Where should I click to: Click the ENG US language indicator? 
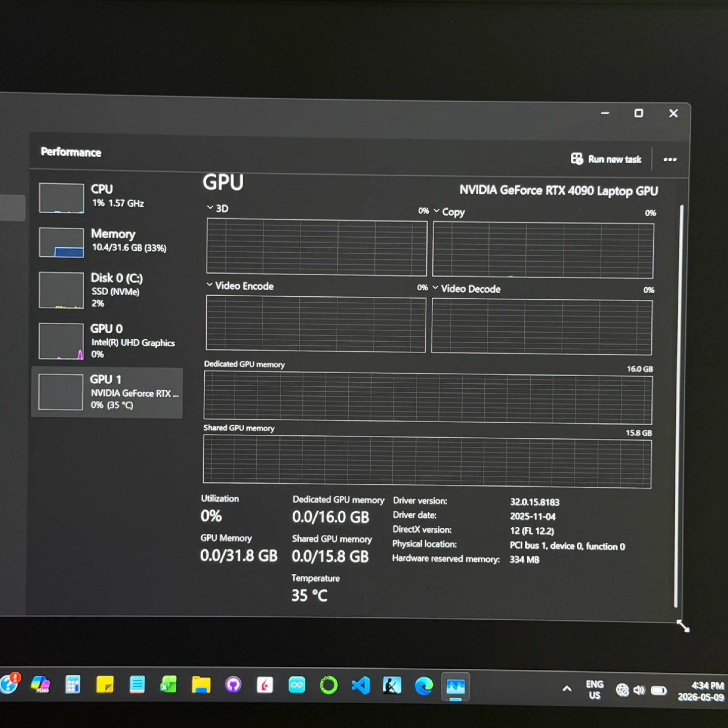[x=595, y=690]
